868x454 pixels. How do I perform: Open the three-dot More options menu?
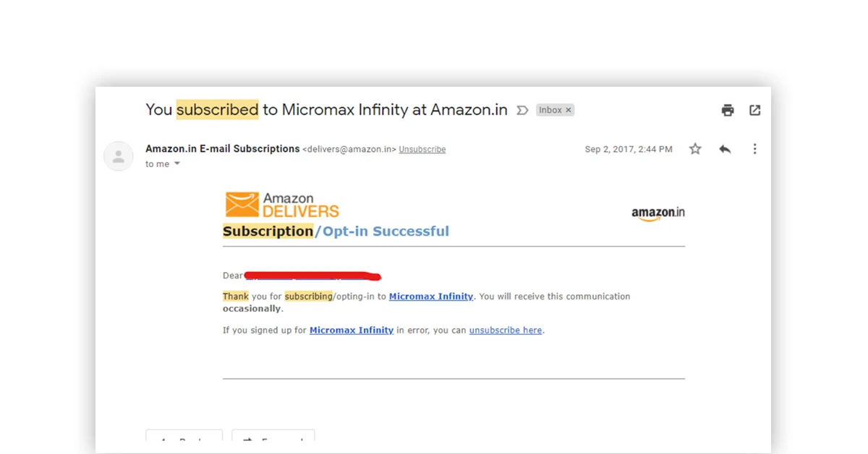point(754,149)
